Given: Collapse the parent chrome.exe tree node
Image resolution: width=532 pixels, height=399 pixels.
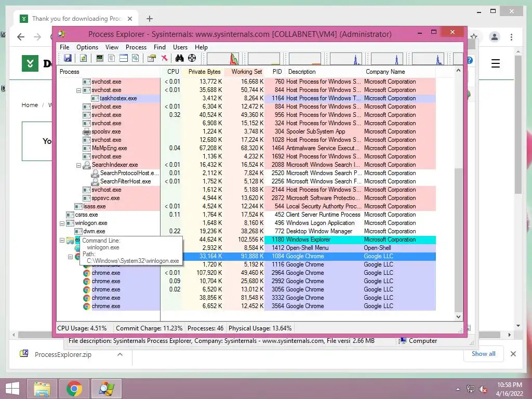Looking at the screenshot, I should point(70,257).
